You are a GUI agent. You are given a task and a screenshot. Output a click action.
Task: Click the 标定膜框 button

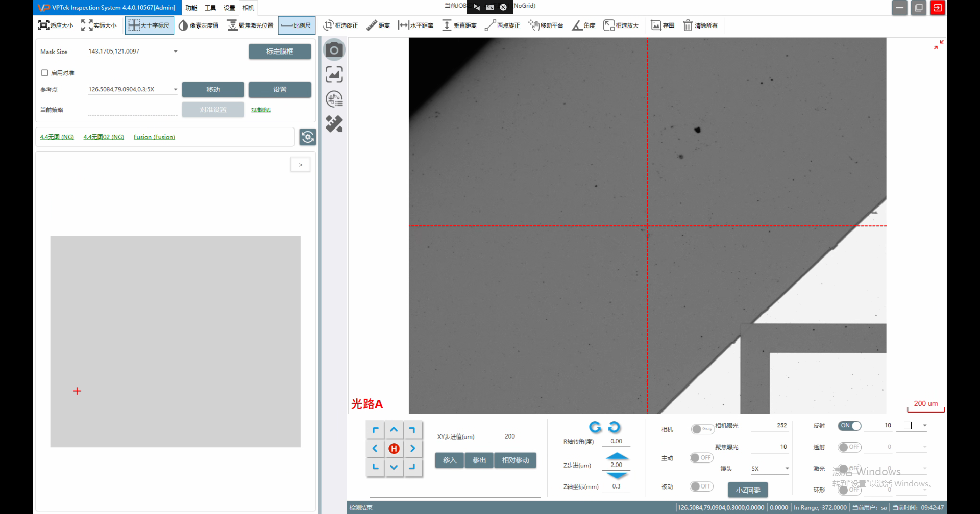[280, 52]
